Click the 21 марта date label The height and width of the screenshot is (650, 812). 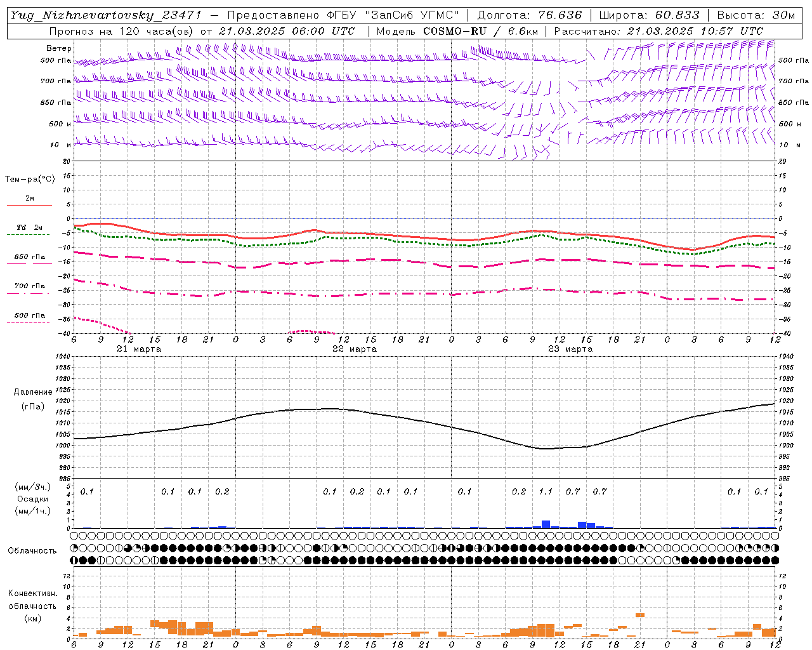tap(139, 349)
